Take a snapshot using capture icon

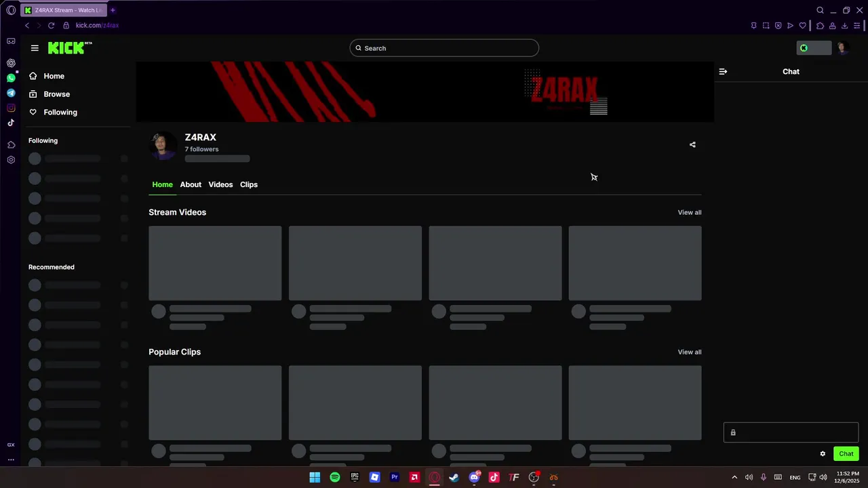(x=766, y=26)
